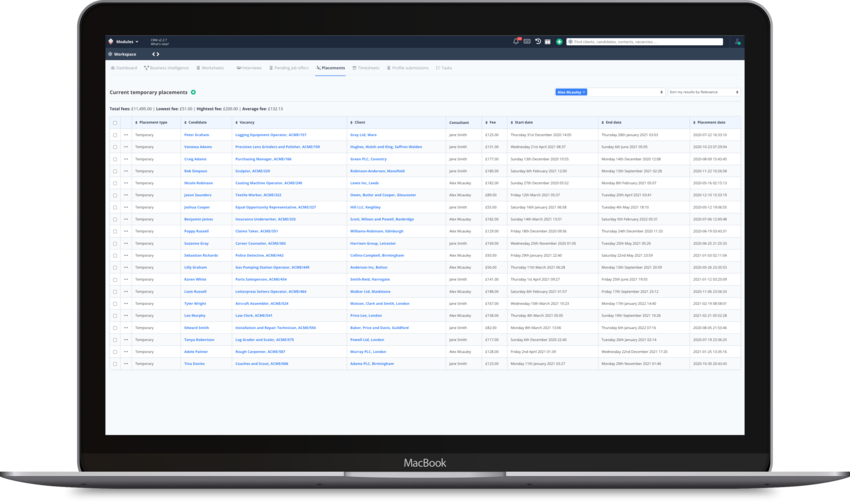Open the Sort my results by Relevance dropdown

click(x=704, y=92)
